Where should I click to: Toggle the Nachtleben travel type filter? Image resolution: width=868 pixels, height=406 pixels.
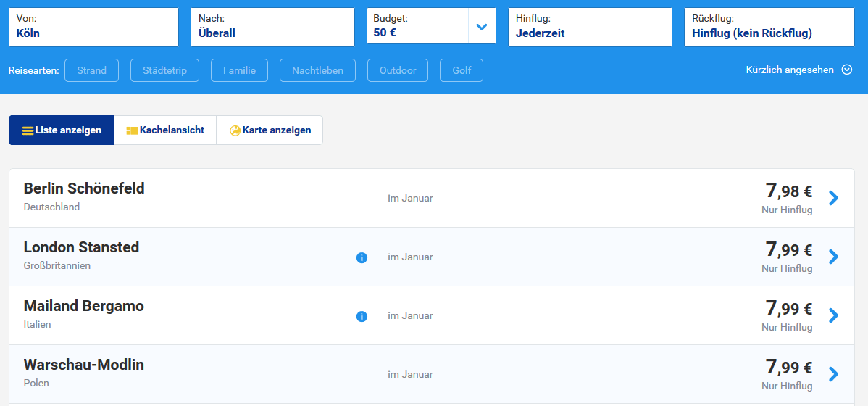(318, 70)
